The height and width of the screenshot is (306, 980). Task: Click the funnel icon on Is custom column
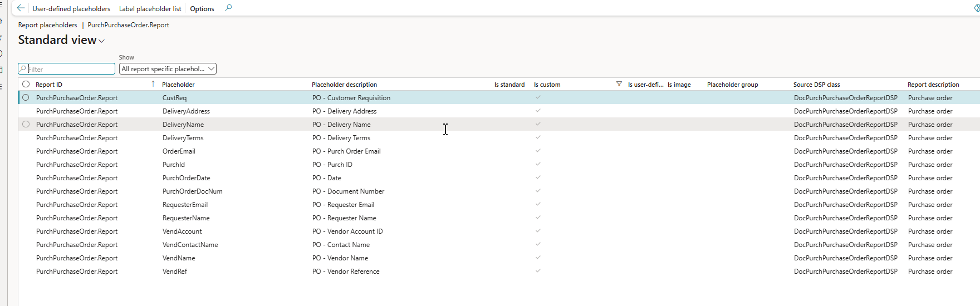619,84
